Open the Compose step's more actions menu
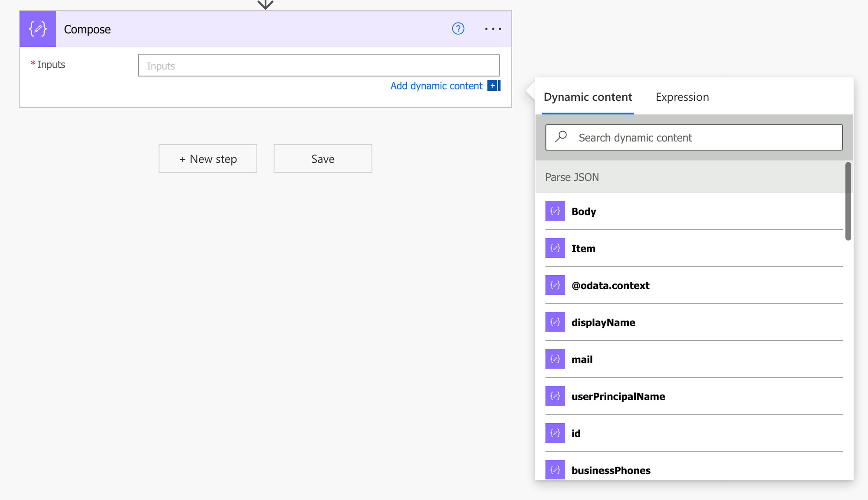 pyautogui.click(x=493, y=29)
